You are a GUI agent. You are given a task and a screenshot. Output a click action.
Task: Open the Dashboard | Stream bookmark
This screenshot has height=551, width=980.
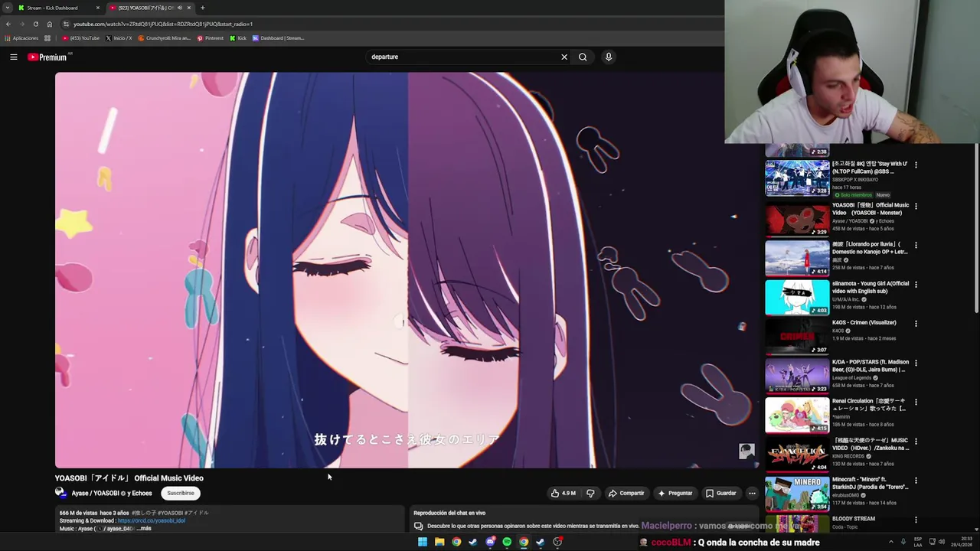tap(279, 38)
